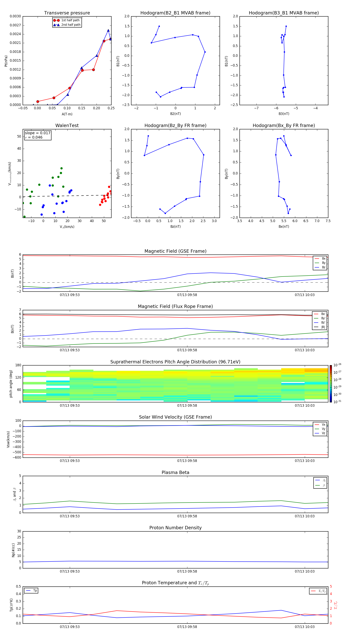351x644 pixels.
Task: Click the "Plasma Beta" plot title
Action: (x=175, y=472)
